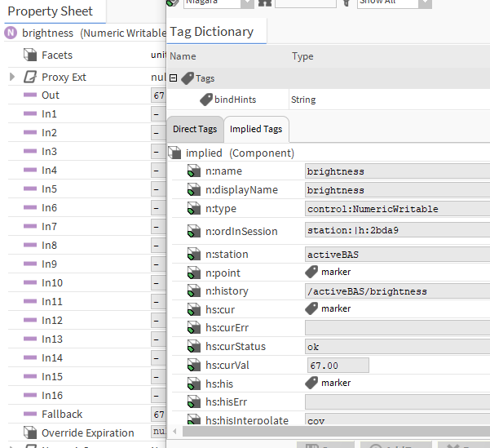The image size is (490, 448).
Task: Click the hs:his marker tag icon
Action: pos(311,383)
